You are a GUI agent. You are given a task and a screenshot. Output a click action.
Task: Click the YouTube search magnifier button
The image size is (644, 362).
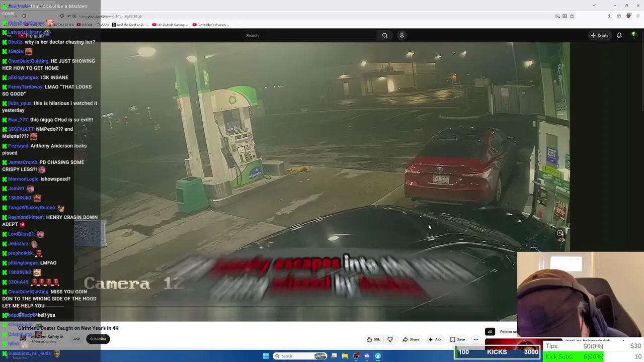click(385, 35)
